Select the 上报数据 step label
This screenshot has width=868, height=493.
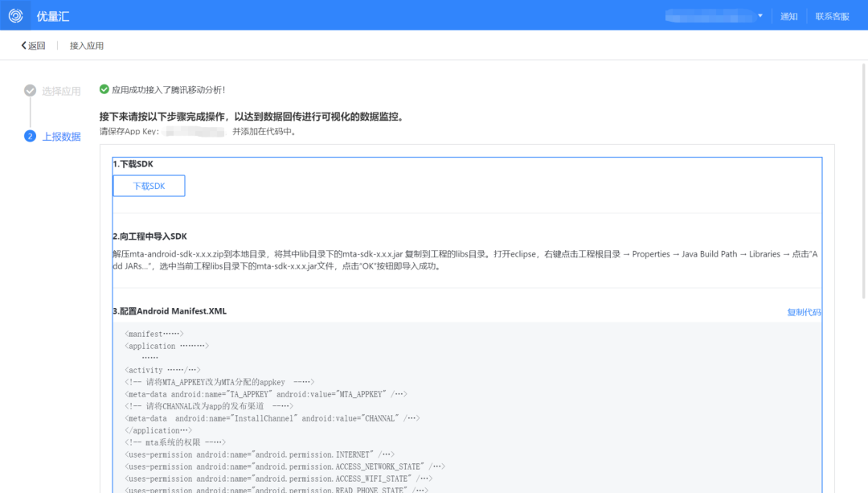(x=61, y=137)
